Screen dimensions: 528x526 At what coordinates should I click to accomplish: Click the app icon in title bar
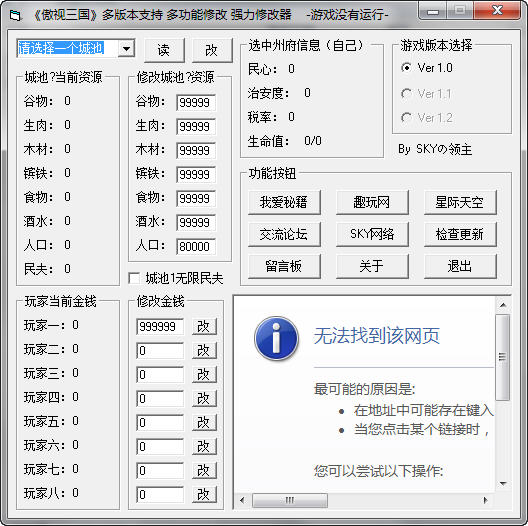point(15,15)
